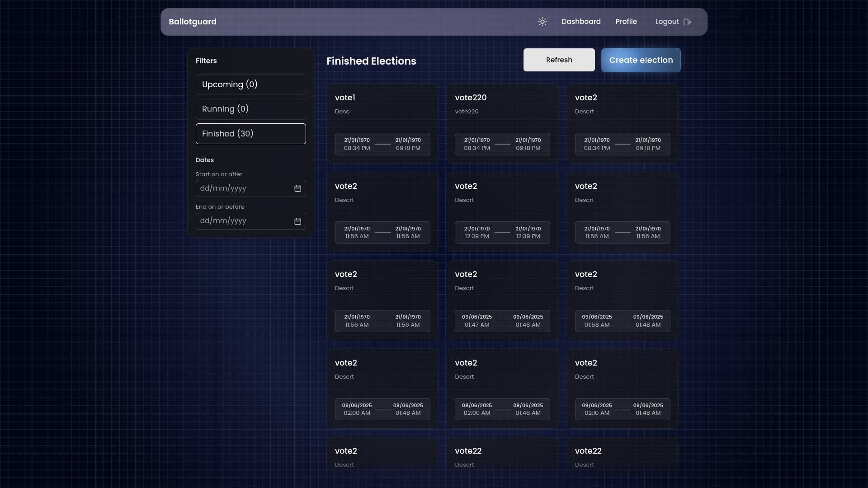Open the vote1 election card
This screenshot has width=868, height=488.
point(382,122)
